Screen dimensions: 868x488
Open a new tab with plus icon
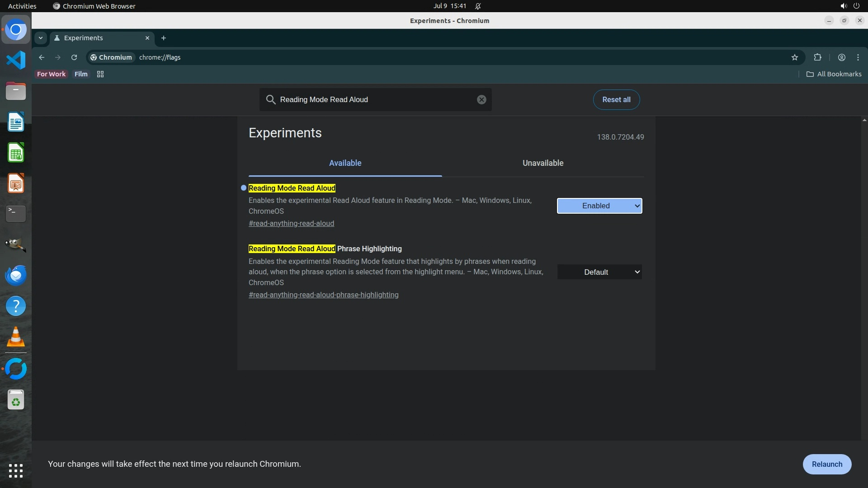pyautogui.click(x=164, y=38)
